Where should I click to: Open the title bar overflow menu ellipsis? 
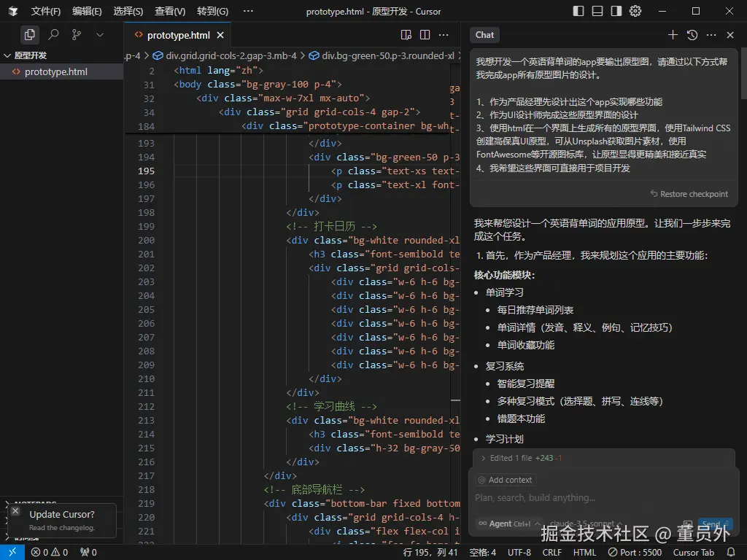(x=248, y=11)
